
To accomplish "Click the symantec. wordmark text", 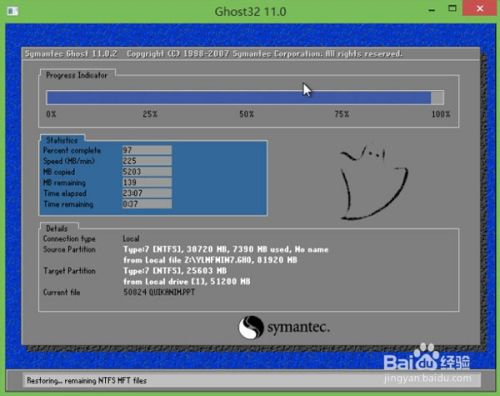I will 298,327.
